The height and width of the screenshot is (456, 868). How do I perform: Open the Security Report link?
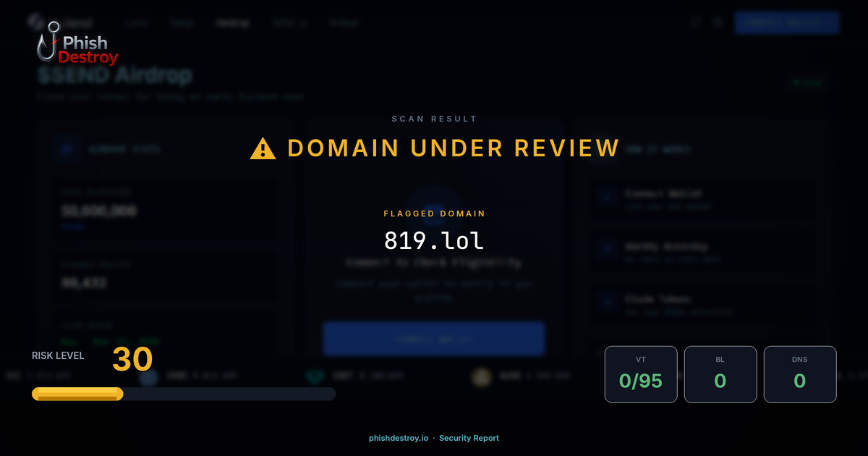click(470, 438)
